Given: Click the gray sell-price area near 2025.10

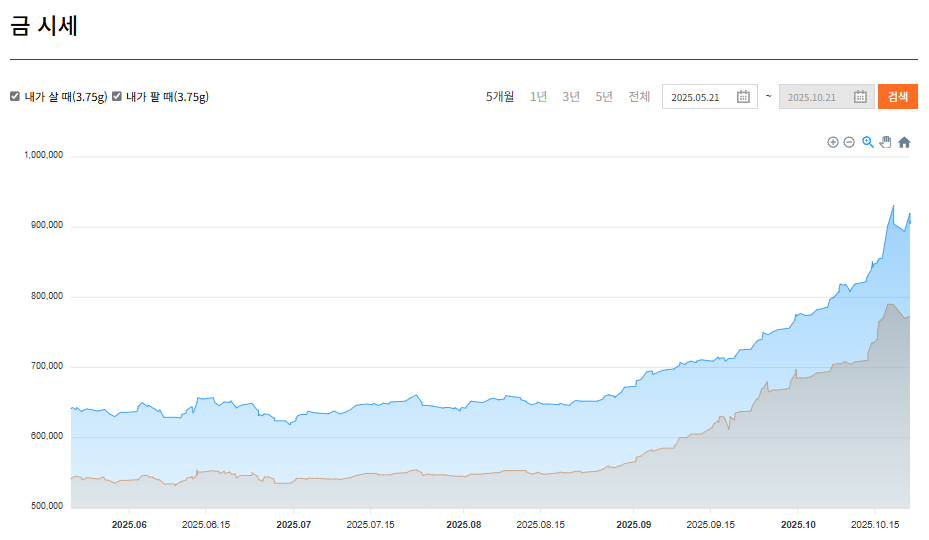Looking at the screenshot, I should click(800, 440).
